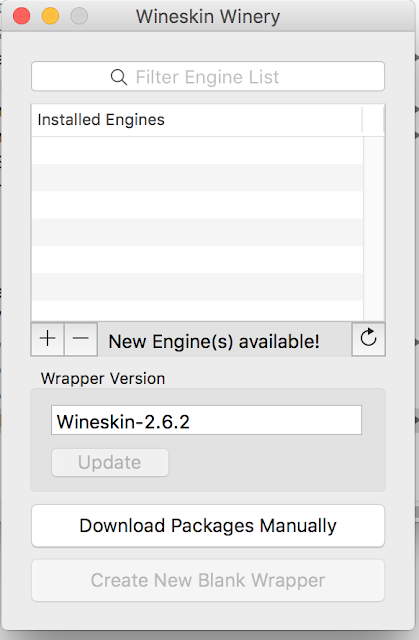This screenshot has height=640, width=419.
Task: Click Create New Blank Wrapper
Action: pyautogui.click(x=208, y=580)
